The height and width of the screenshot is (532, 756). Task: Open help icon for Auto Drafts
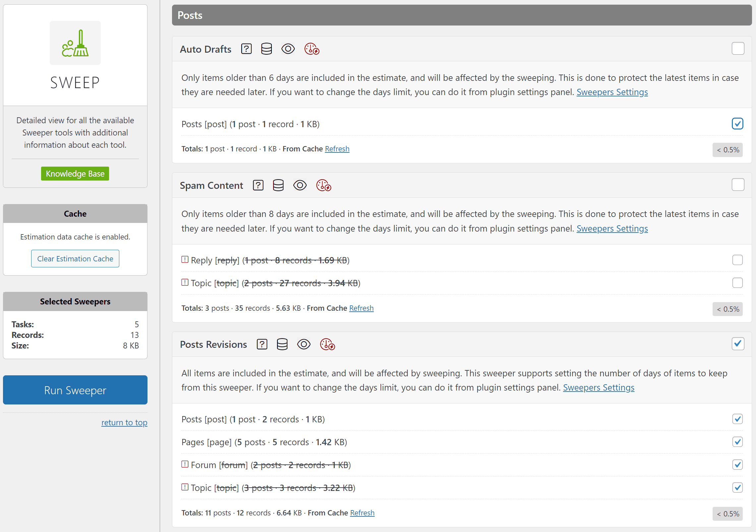246,49
